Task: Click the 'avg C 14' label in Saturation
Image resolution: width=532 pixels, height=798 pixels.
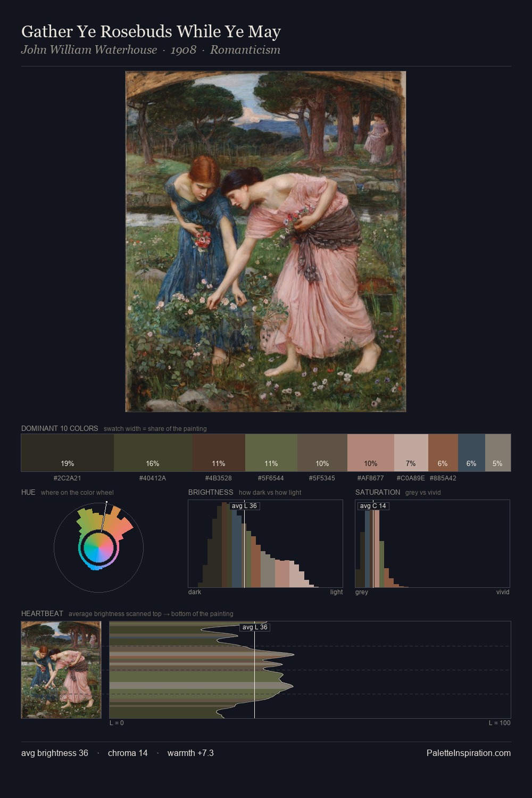Action: coord(373,506)
